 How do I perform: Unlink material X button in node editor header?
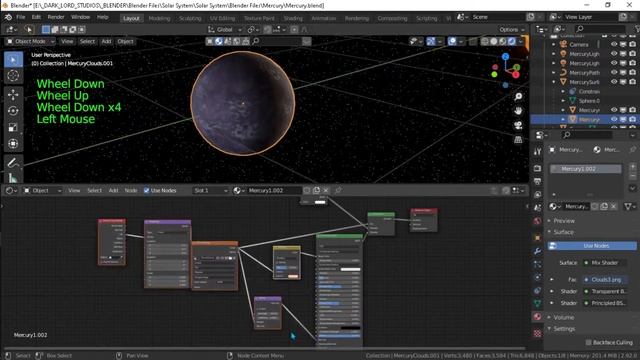click(x=326, y=190)
